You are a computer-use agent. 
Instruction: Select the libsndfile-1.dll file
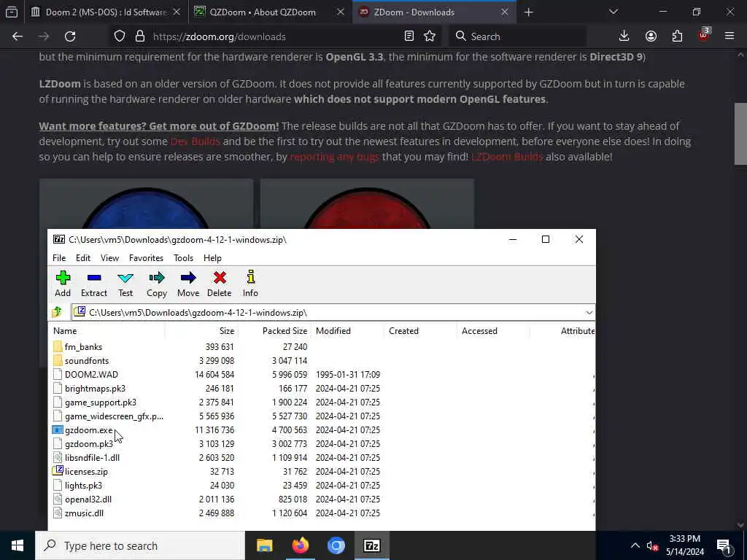(92, 458)
